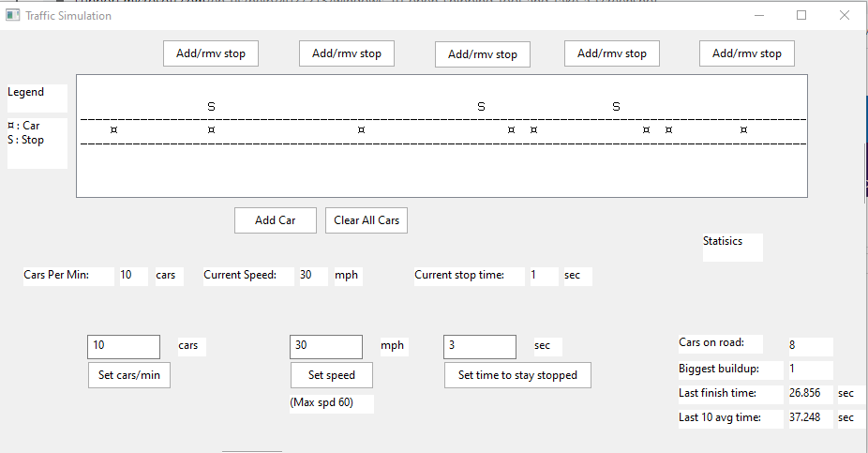Click the Traffic Simulation app icon in title bar

pos(13,16)
